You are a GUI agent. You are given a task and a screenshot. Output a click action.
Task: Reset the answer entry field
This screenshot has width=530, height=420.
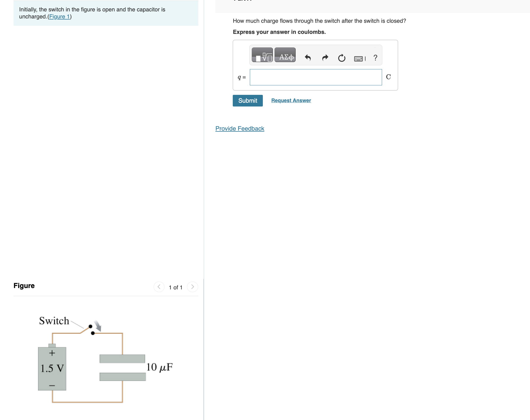(x=341, y=58)
